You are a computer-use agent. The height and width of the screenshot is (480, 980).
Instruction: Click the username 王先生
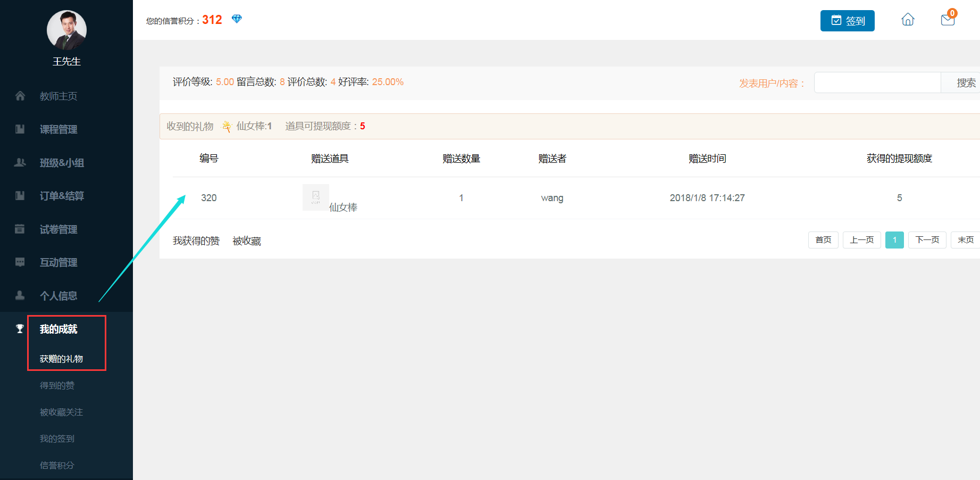click(x=66, y=61)
